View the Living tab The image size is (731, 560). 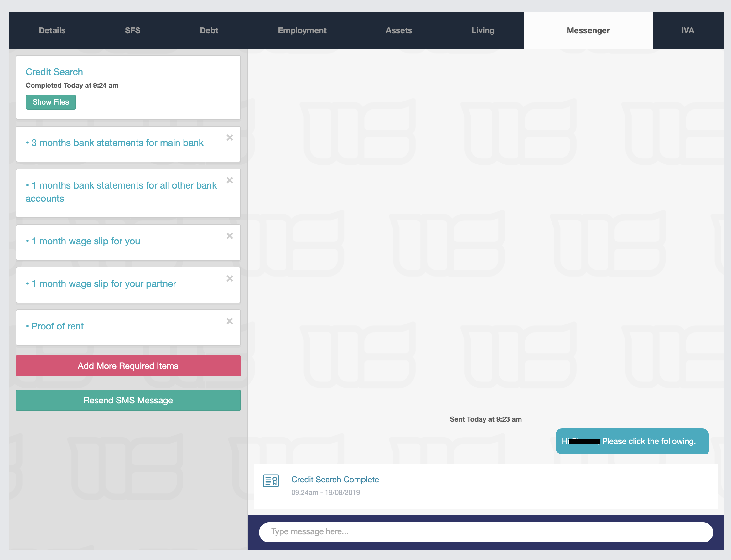point(483,30)
